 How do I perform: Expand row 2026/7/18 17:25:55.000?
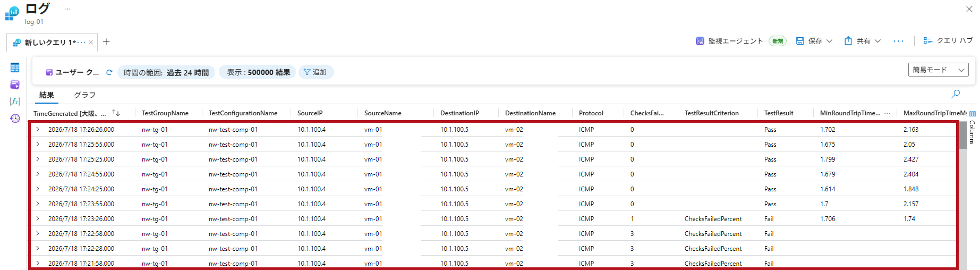coord(38,144)
